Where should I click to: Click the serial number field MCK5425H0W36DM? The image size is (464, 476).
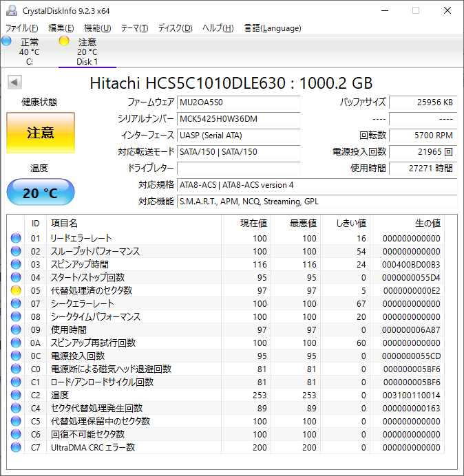click(x=239, y=119)
